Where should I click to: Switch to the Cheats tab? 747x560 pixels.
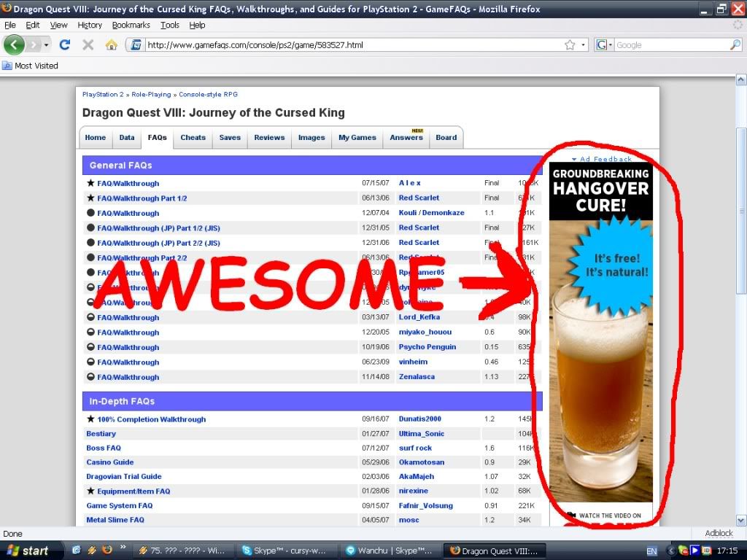(193, 137)
